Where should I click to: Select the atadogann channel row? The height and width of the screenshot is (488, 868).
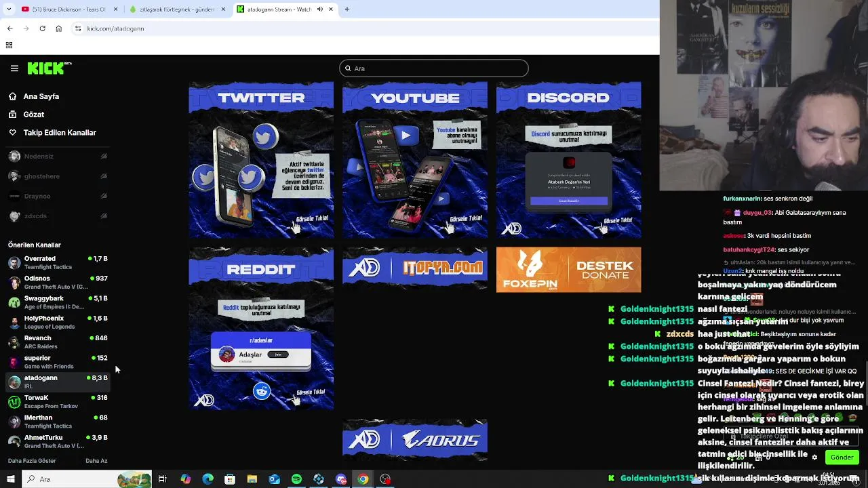pos(58,382)
